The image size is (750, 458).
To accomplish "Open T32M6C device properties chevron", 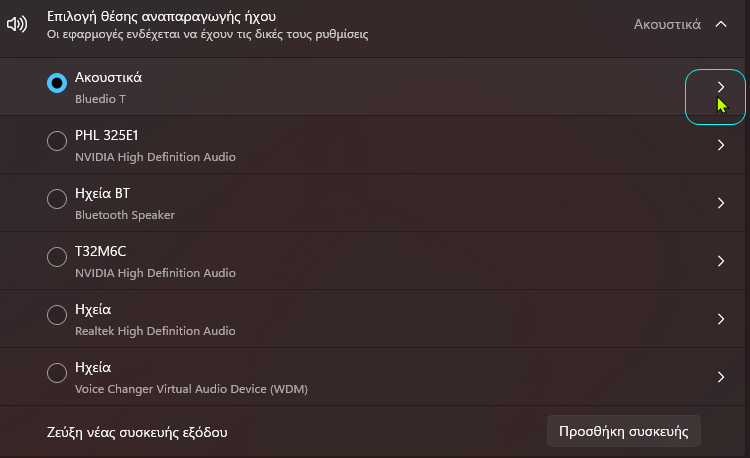I will (x=720, y=261).
